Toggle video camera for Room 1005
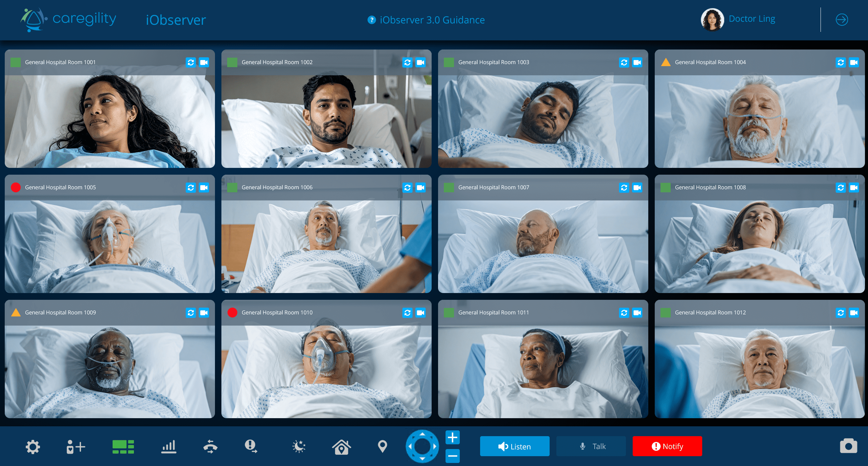Image resolution: width=868 pixels, height=466 pixels. click(204, 188)
